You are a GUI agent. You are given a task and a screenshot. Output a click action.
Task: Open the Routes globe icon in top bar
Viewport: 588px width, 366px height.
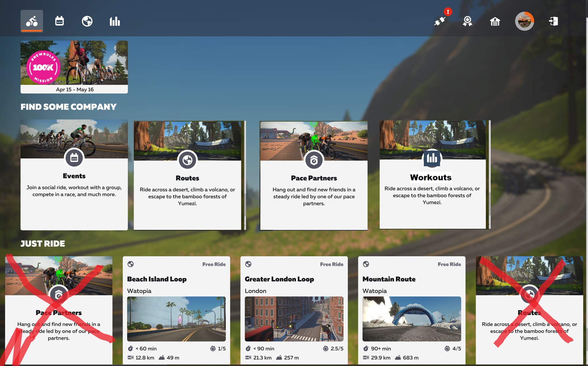(87, 21)
